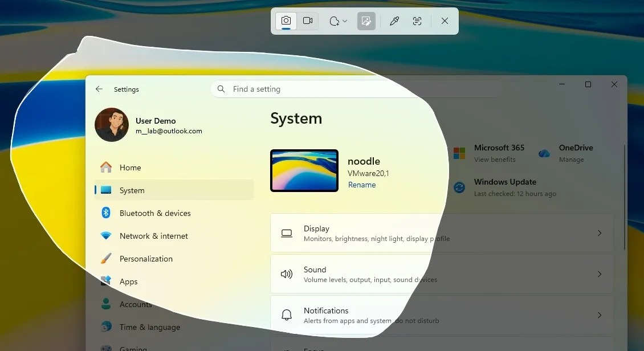Close the Snipping Tool toolbar
Image resolution: width=644 pixels, height=351 pixels.
point(445,21)
